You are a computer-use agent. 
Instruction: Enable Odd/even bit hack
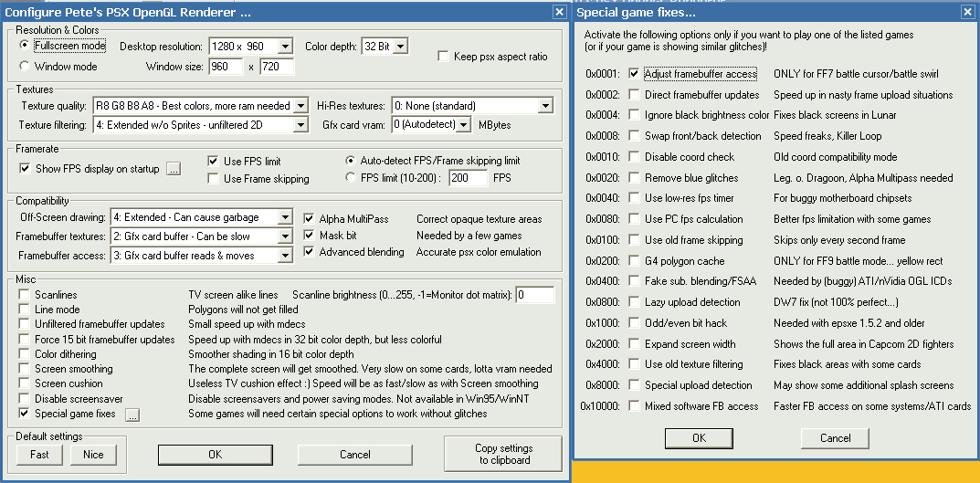(x=634, y=323)
